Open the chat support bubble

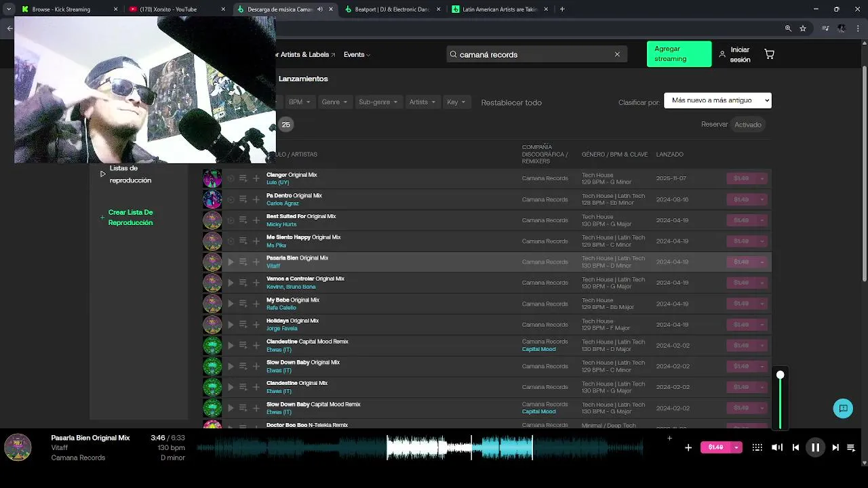(843, 408)
